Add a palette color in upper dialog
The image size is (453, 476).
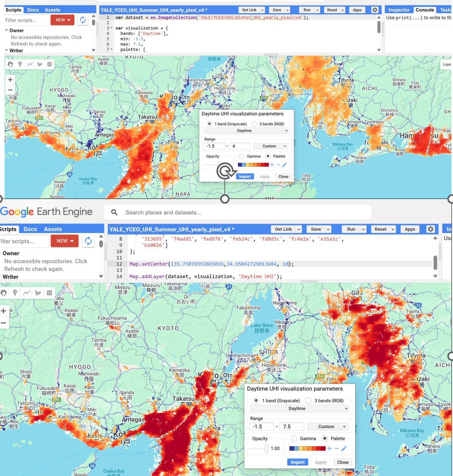[272, 165]
